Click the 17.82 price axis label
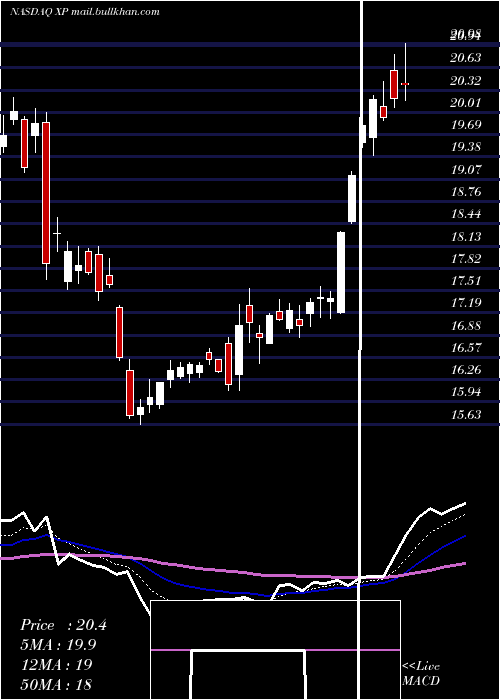 [x=466, y=258]
